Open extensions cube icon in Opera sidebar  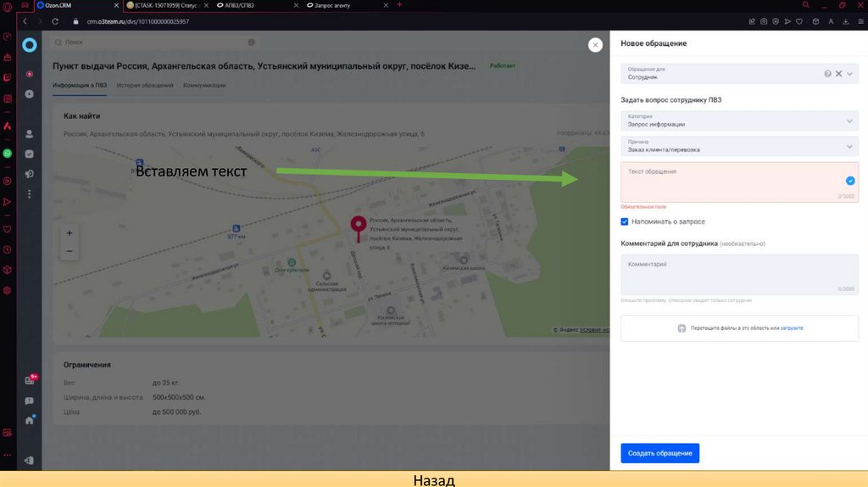pos(7,270)
